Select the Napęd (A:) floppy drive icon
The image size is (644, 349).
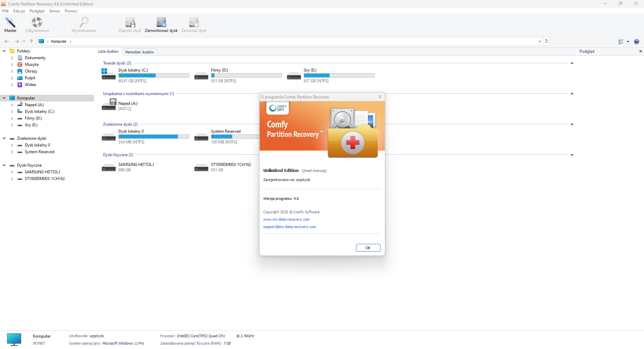(x=109, y=104)
